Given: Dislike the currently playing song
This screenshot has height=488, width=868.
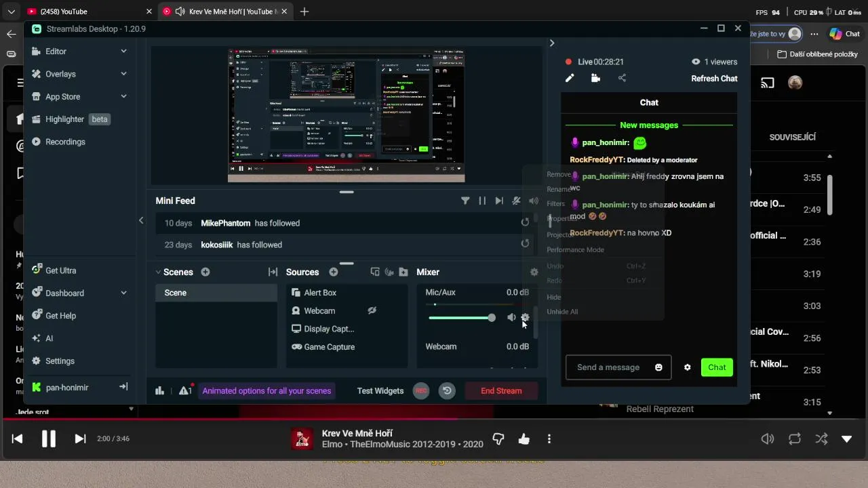Looking at the screenshot, I should (x=498, y=439).
